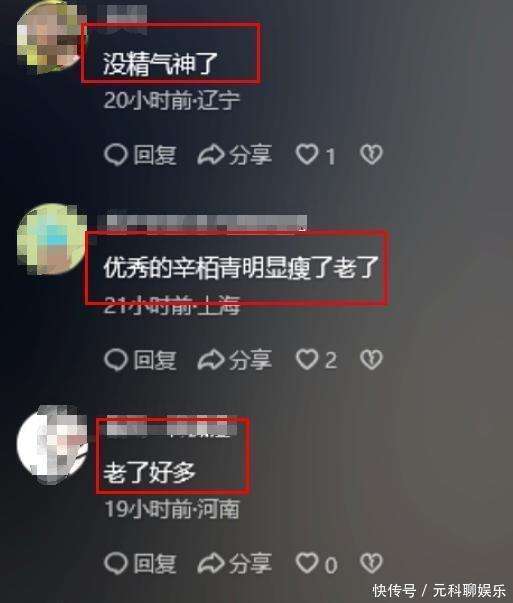Click the share arrow icon under the 河南 comment
The image size is (513, 603).
(x=211, y=563)
